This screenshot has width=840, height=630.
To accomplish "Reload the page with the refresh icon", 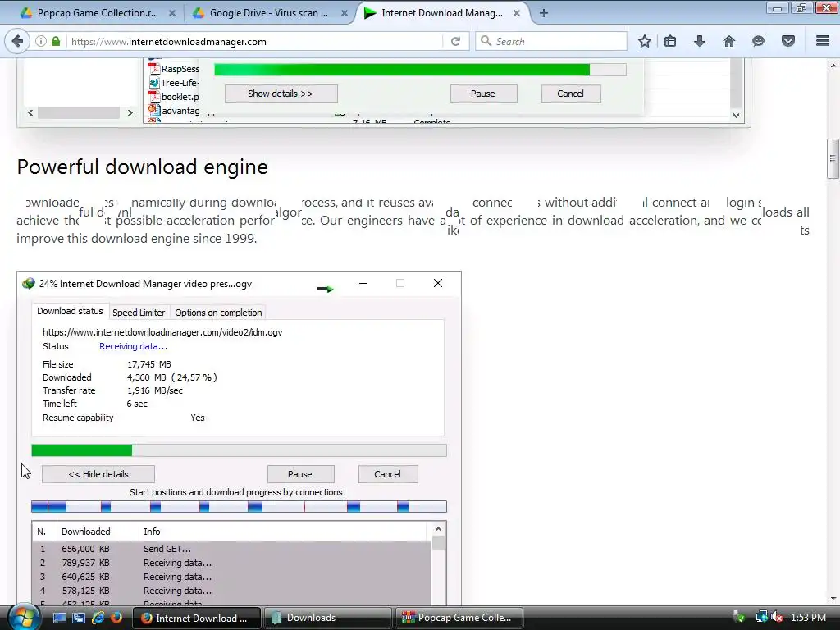I will pyautogui.click(x=455, y=41).
